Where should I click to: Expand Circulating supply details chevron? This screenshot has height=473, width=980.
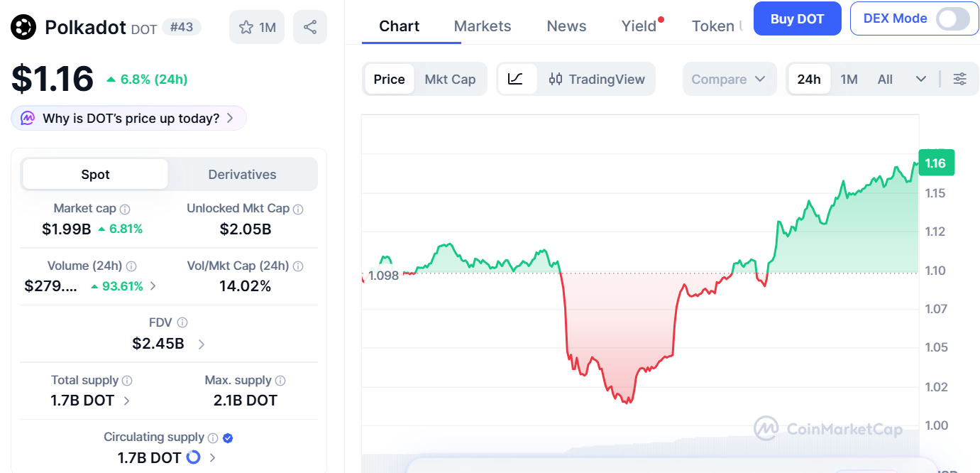coord(213,458)
